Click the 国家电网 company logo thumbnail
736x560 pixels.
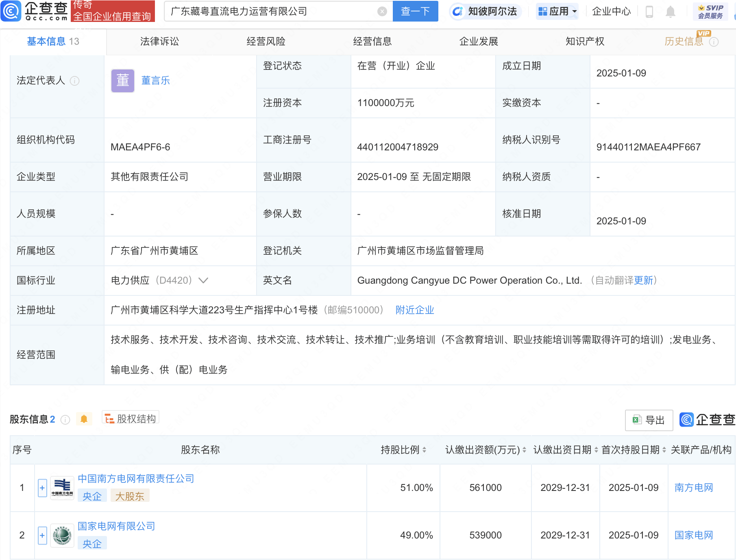pyautogui.click(x=62, y=535)
